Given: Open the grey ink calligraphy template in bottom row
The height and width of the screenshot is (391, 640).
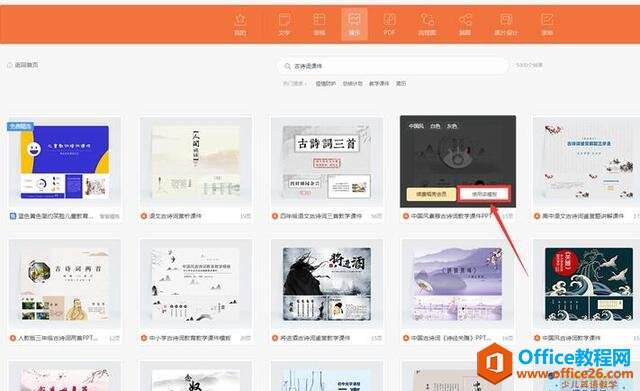Looking at the screenshot, I should [196, 376].
